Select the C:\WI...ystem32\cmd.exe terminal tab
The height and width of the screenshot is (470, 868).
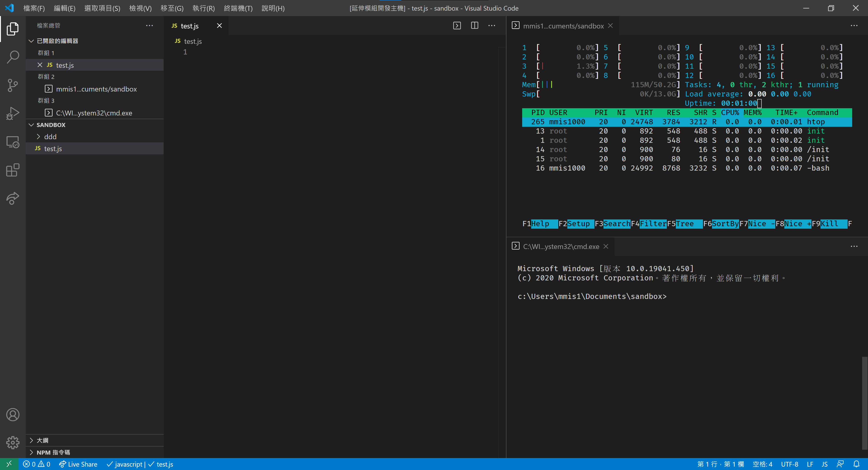point(561,246)
